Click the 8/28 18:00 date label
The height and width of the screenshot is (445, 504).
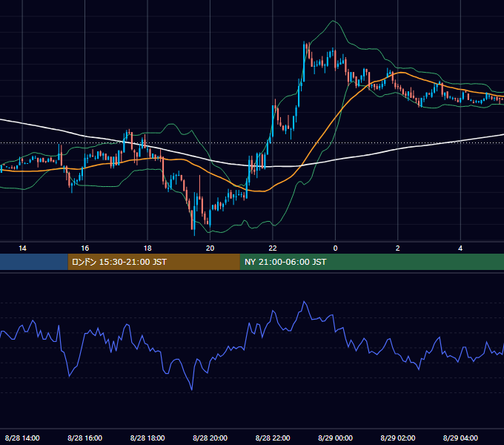pyautogui.click(x=147, y=438)
